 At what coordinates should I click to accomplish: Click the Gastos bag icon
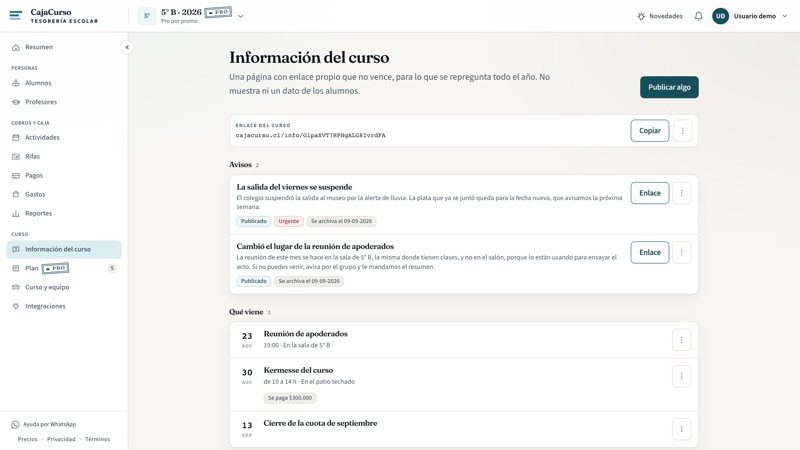pyautogui.click(x=16, y=194)
